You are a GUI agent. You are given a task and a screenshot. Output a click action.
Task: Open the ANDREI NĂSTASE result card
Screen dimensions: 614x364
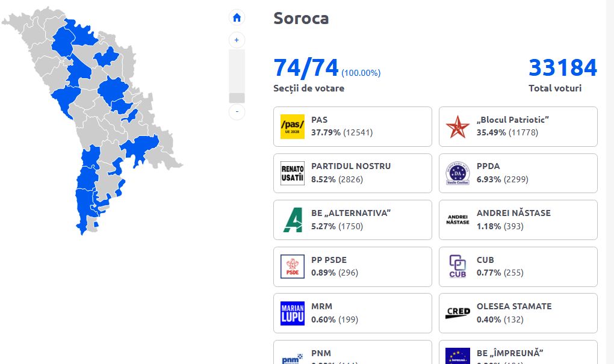[518, 220]
